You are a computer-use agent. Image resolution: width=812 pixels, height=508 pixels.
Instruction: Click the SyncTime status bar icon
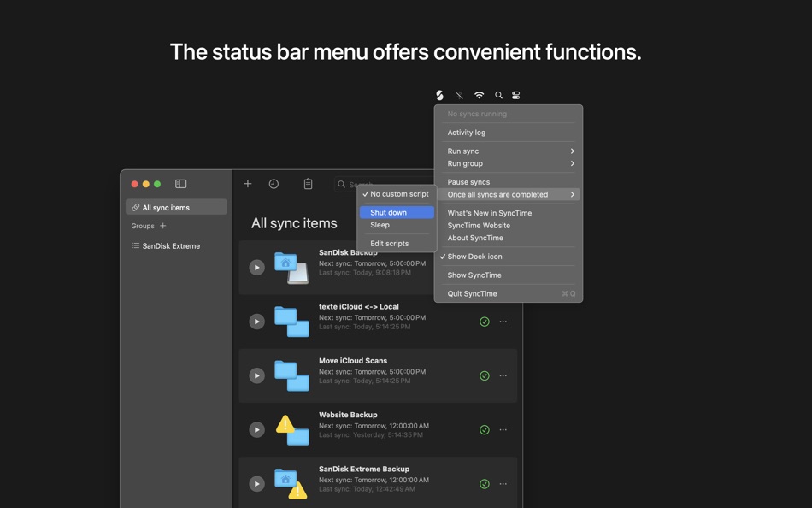[439, 95]
